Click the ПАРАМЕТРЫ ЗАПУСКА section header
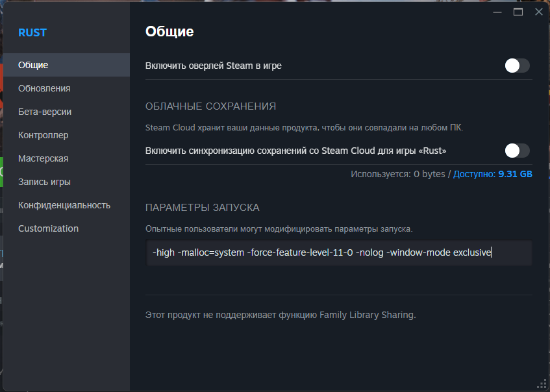This screenshot has height=392, width=550. [x=203, y=208]
